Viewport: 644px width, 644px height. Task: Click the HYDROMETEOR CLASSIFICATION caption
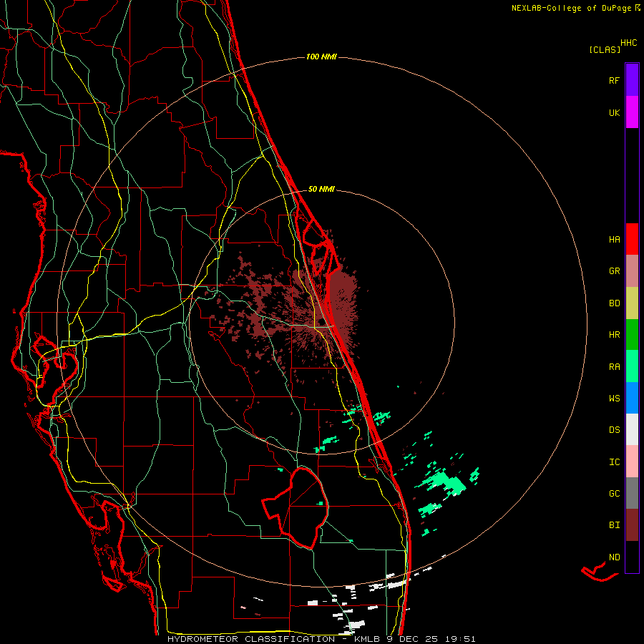(x=251, y=639)
